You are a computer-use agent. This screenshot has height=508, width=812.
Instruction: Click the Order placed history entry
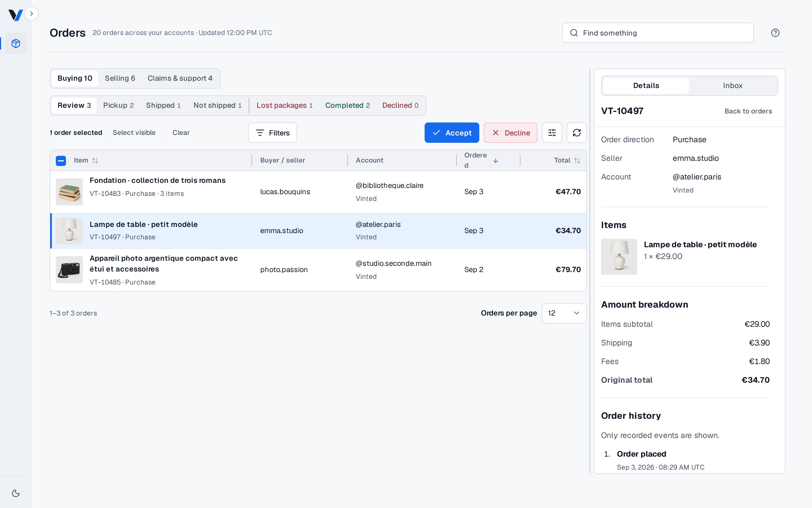(641, 454)
